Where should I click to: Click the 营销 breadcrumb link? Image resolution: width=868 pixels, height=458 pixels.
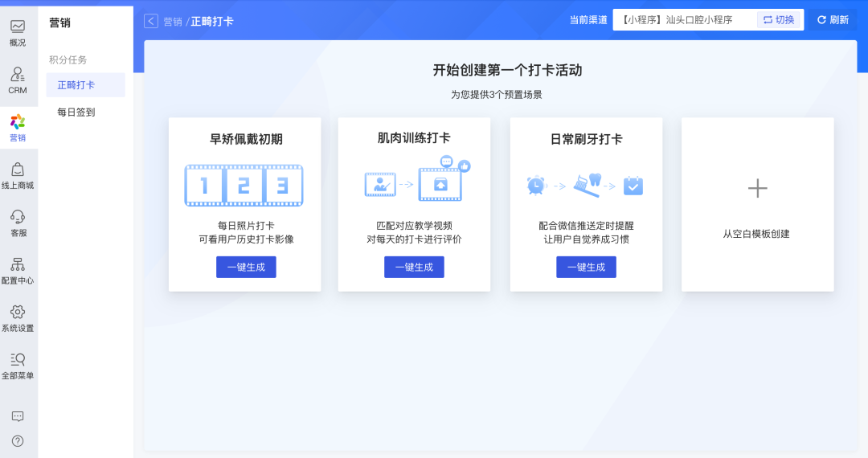(173, 22)
